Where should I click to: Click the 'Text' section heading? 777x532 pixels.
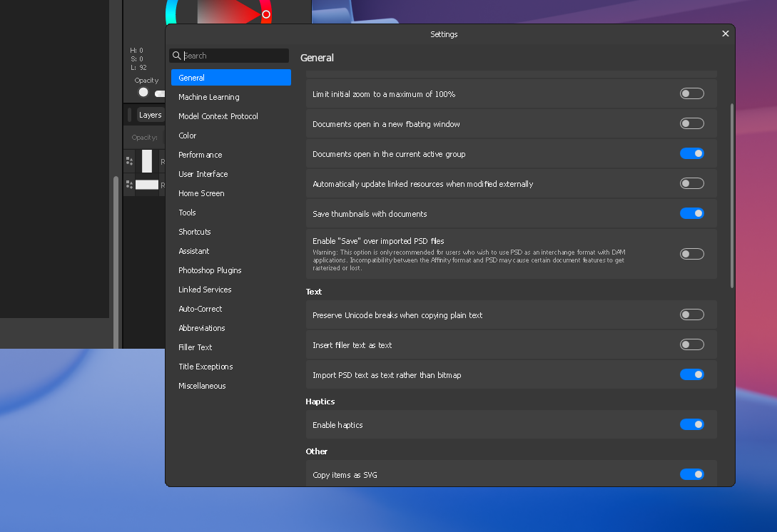click(314, 292)
